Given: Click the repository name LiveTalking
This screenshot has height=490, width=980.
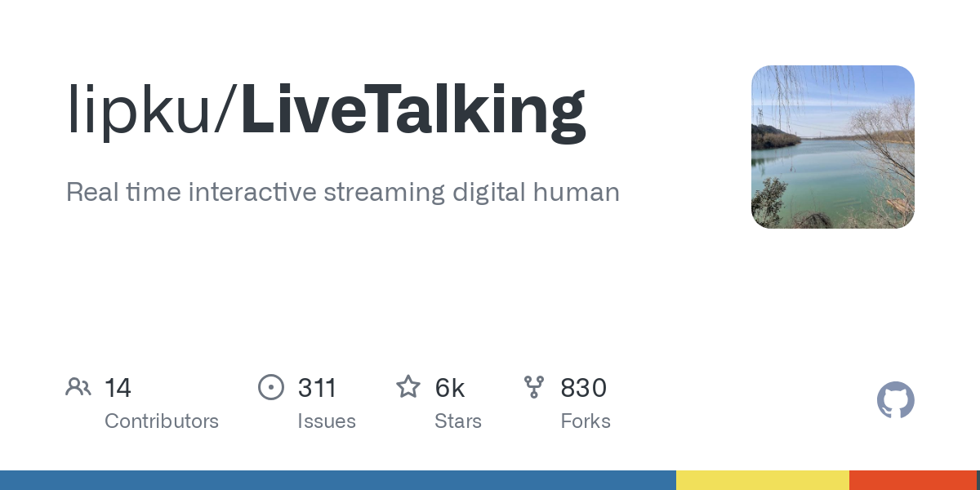Looking at the screenshot, I should 412,110.
